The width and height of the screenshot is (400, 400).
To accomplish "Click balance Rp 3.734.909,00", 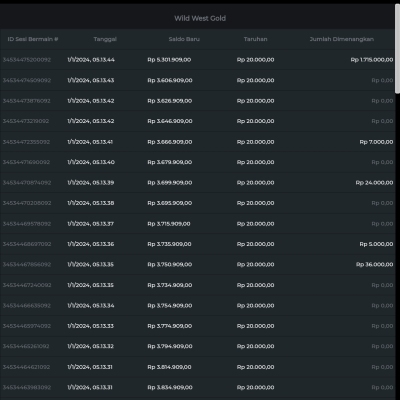I will [x=170, y=285].
